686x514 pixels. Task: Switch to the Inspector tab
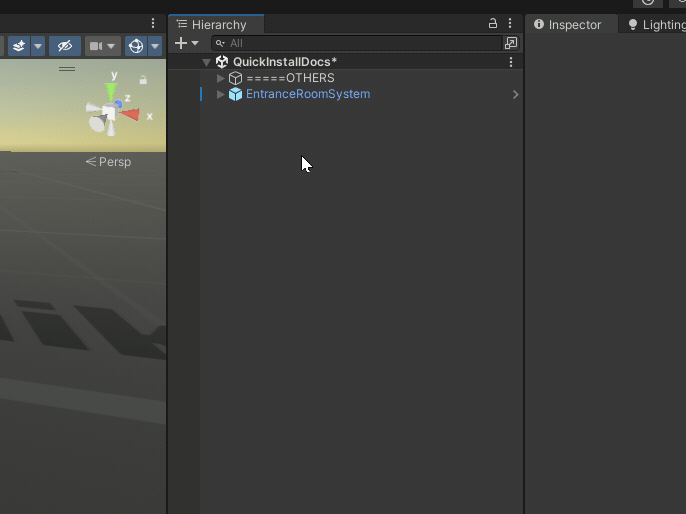(x=568, y=25)
